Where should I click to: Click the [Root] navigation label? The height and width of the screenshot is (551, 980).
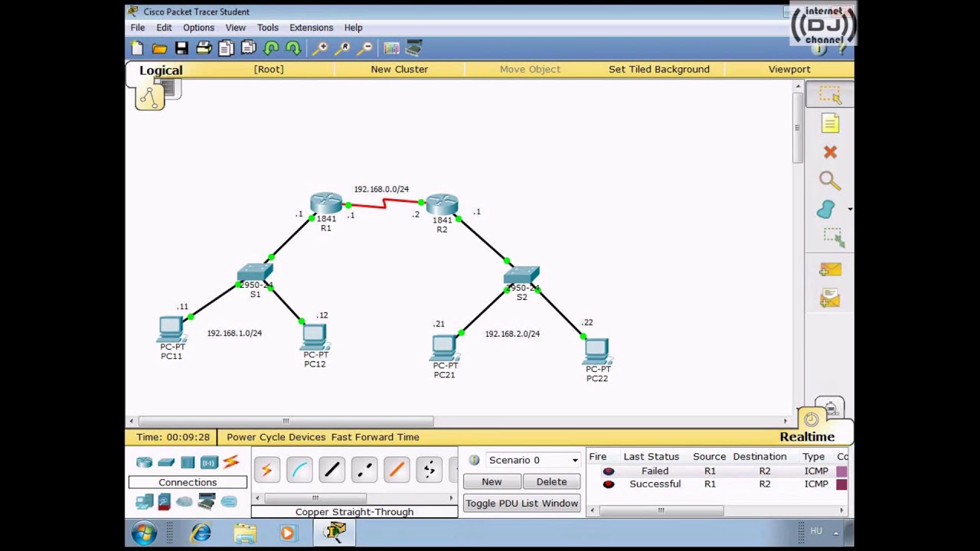click(269, 69)
